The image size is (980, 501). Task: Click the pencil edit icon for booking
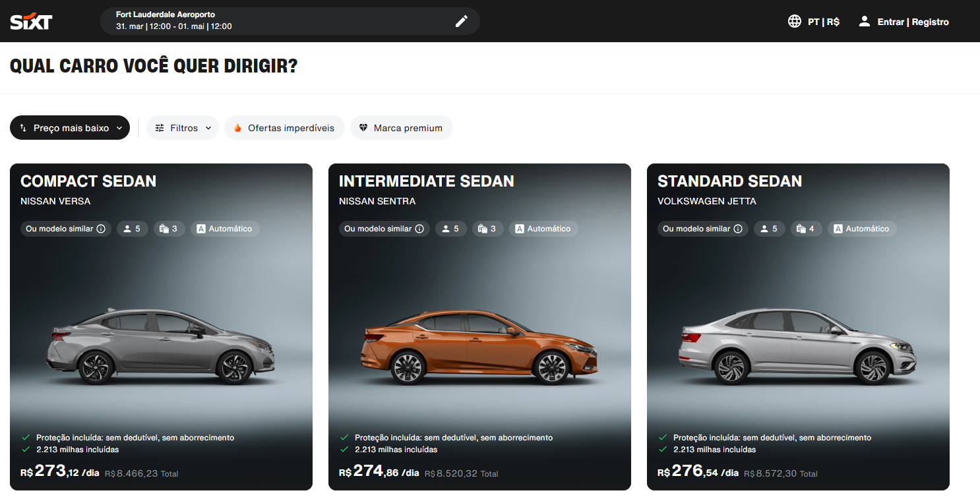point(461,21)
